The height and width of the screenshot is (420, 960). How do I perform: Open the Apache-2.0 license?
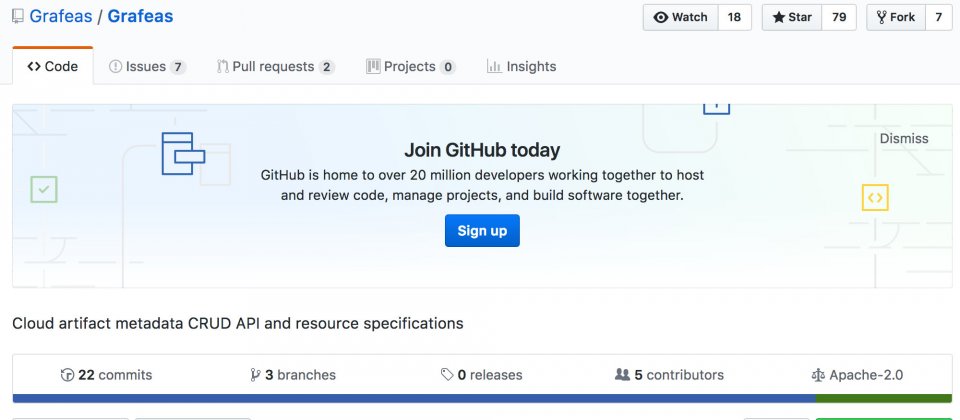point(857,375)
